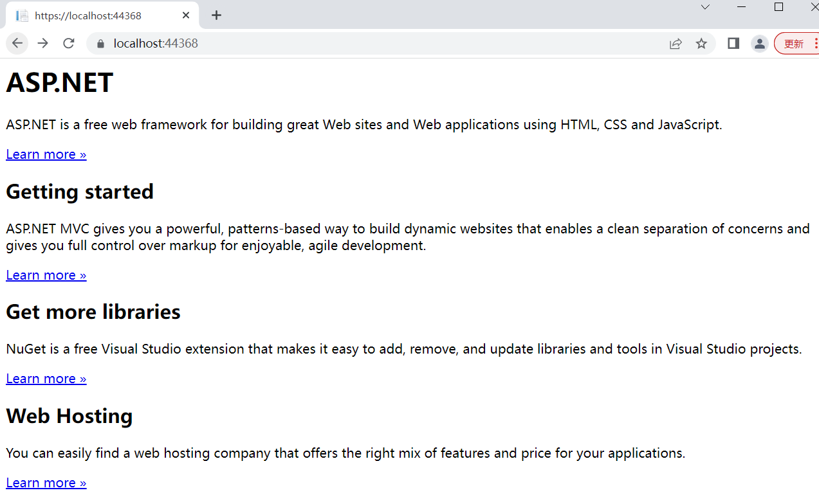Reload the localhost page

tap(68, 43)
